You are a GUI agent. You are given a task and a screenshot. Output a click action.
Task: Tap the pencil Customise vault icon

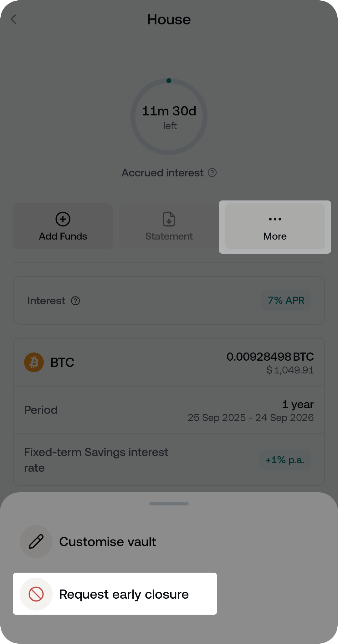[x=36, y=541]
